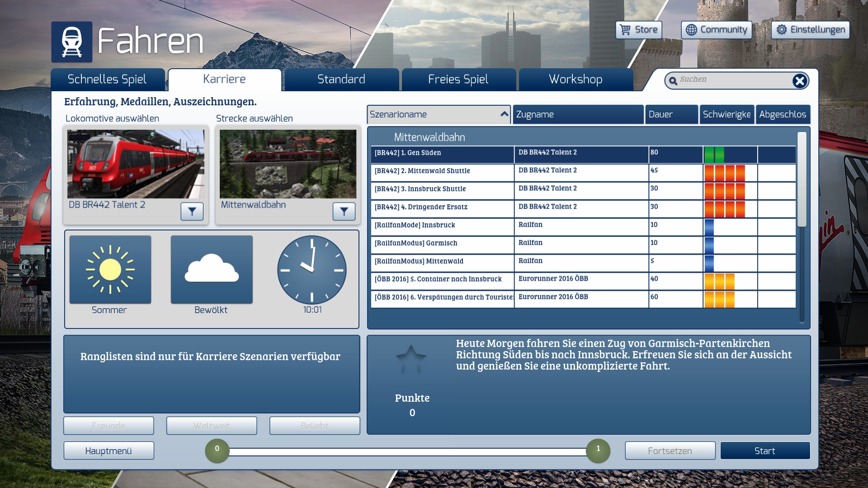868x488 pixels.
Task: Switch to the Schnelles Spiel tab
Action: click(x=108, y=80)
